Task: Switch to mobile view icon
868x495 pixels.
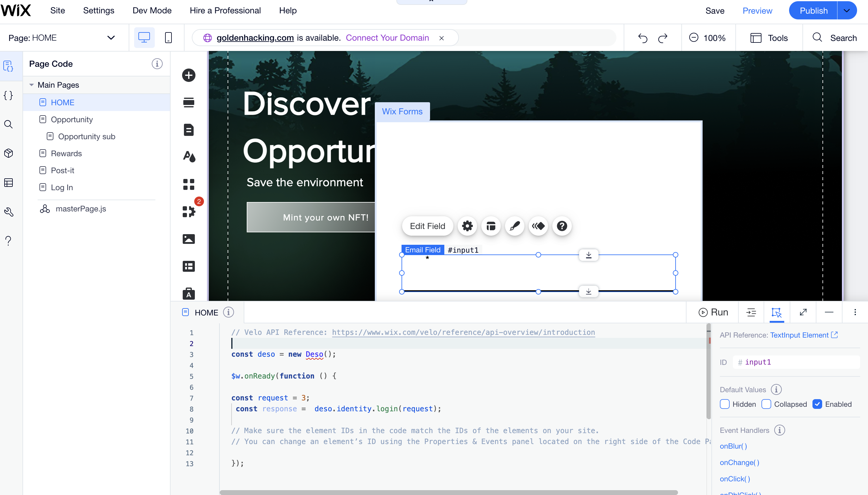Action: pyautogui.click(x=168, y=38)
